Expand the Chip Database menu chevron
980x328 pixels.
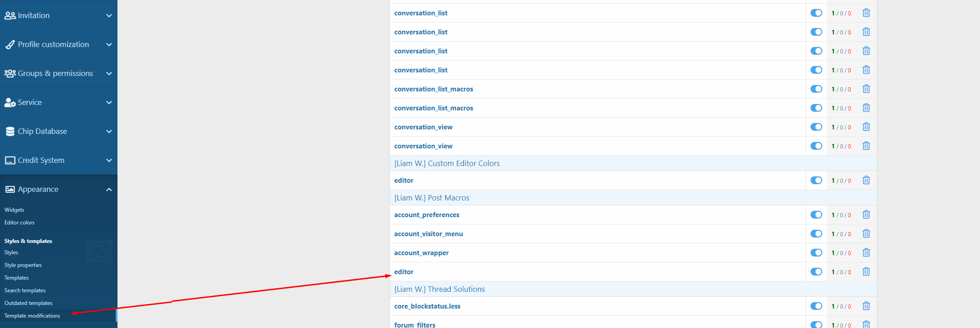(109, 132)
